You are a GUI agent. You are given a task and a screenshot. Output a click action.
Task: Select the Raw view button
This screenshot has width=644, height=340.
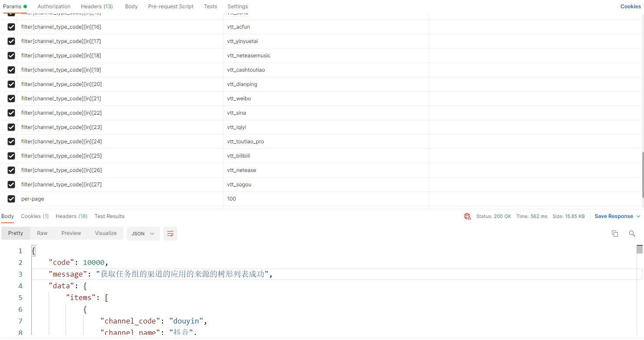coord(42,233)
